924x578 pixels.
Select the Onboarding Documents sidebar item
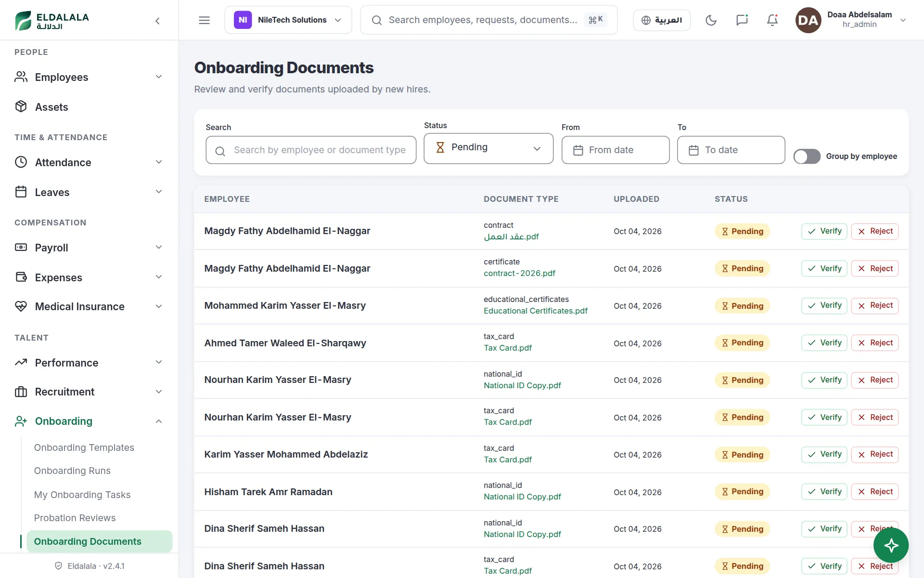[x=100, y=541]
